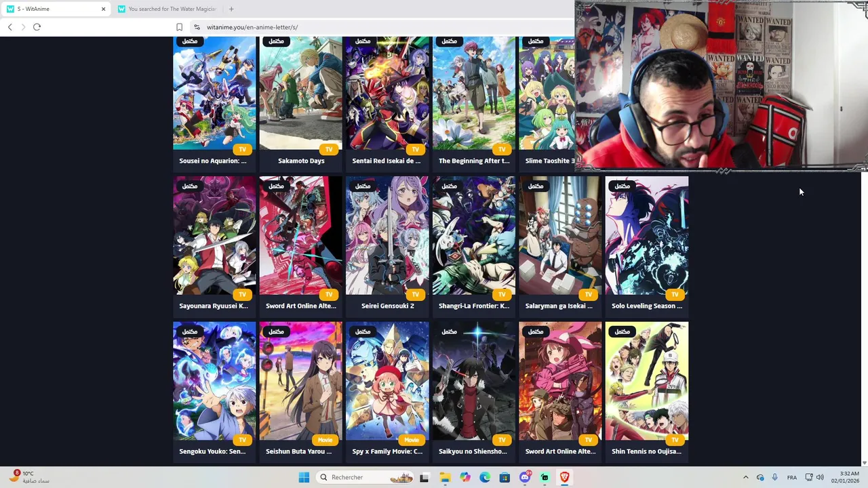Click completed status label on Shin Tennis poster
This screenshot has width=868, height=488.
pos(623,331)
